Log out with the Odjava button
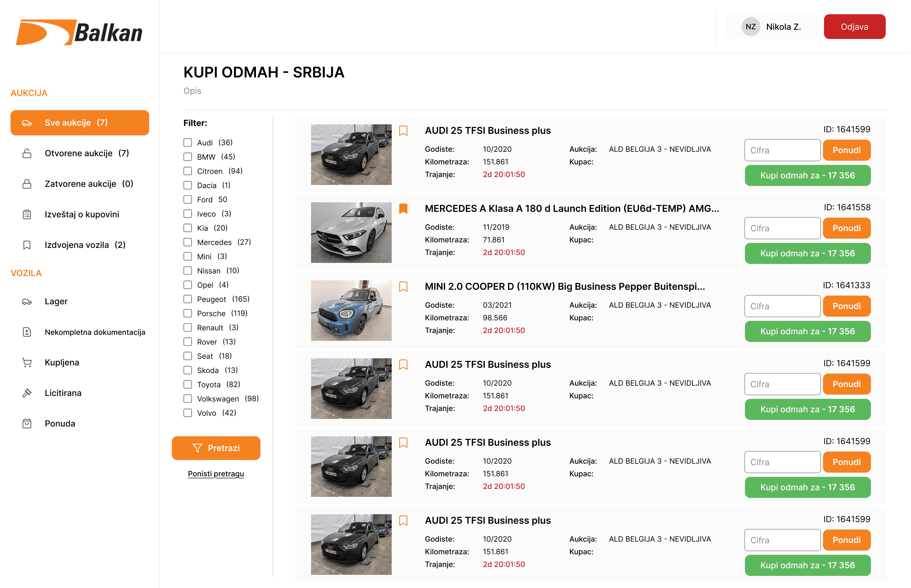 pyautogui.click(x=855, y=27)
